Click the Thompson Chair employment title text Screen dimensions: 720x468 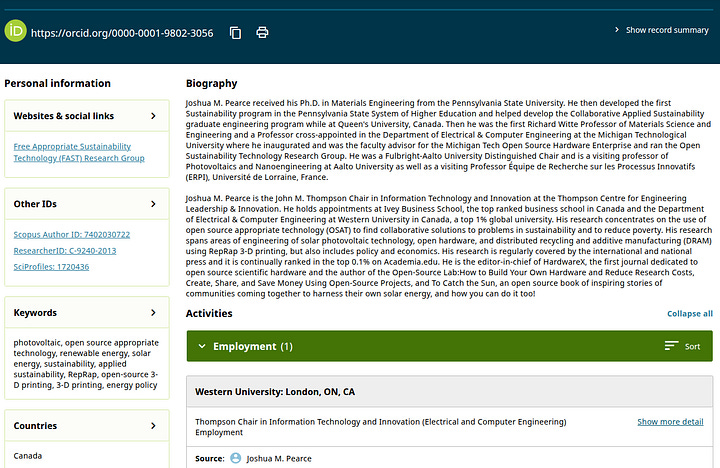click(x=380, y=422)
